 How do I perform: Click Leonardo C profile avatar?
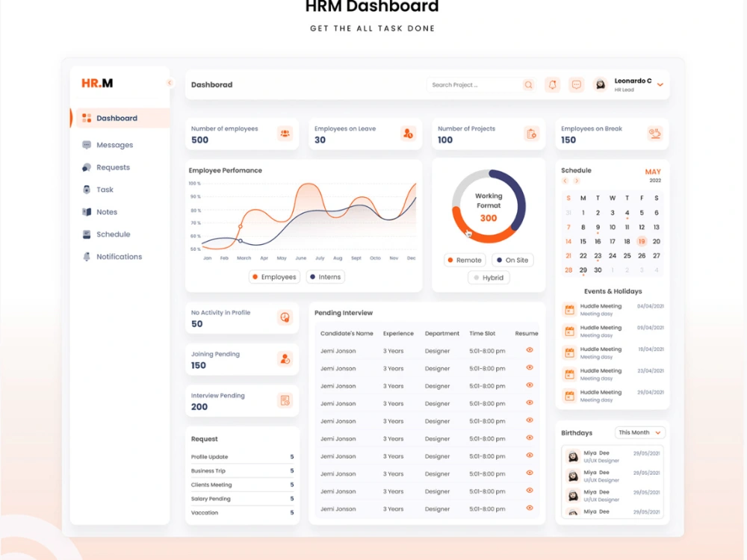point(601,85)
